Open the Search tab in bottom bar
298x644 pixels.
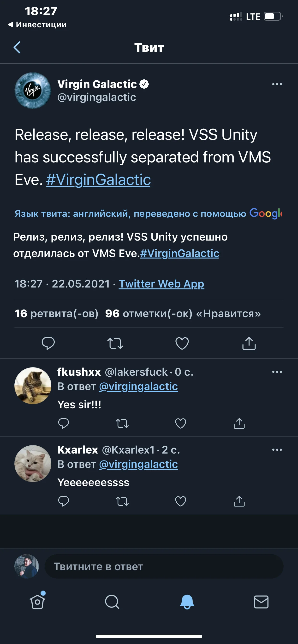click(x=112, y=602)
